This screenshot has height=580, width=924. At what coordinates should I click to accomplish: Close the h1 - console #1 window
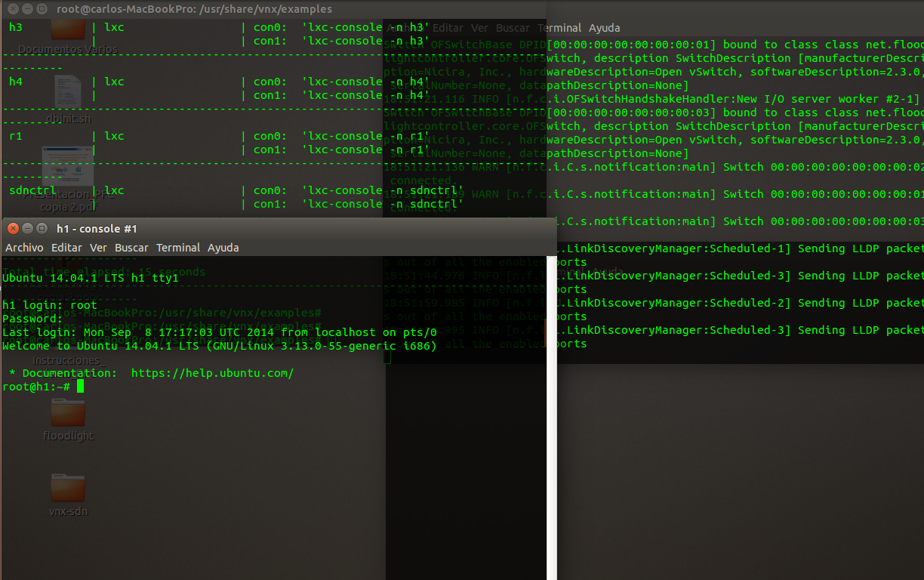[x=12, y=228]
